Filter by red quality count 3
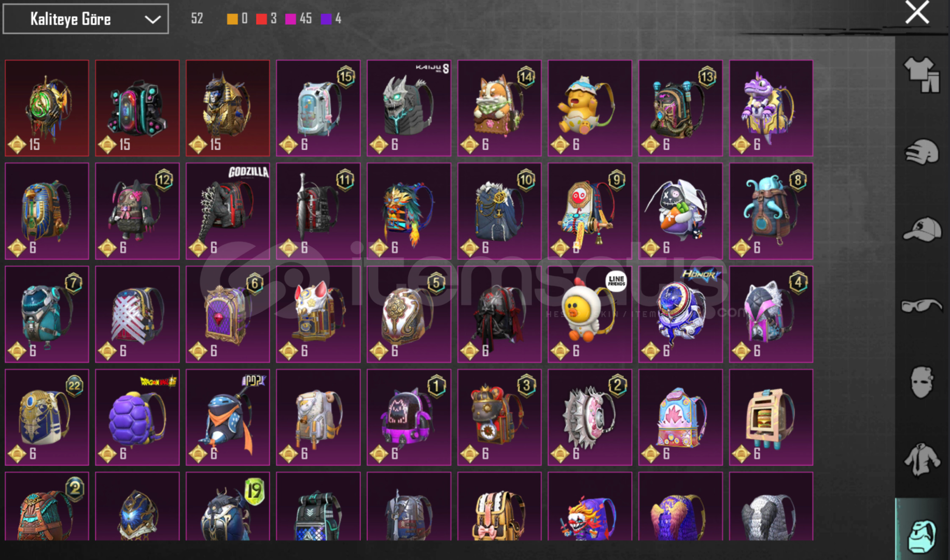 click(267, 19)
